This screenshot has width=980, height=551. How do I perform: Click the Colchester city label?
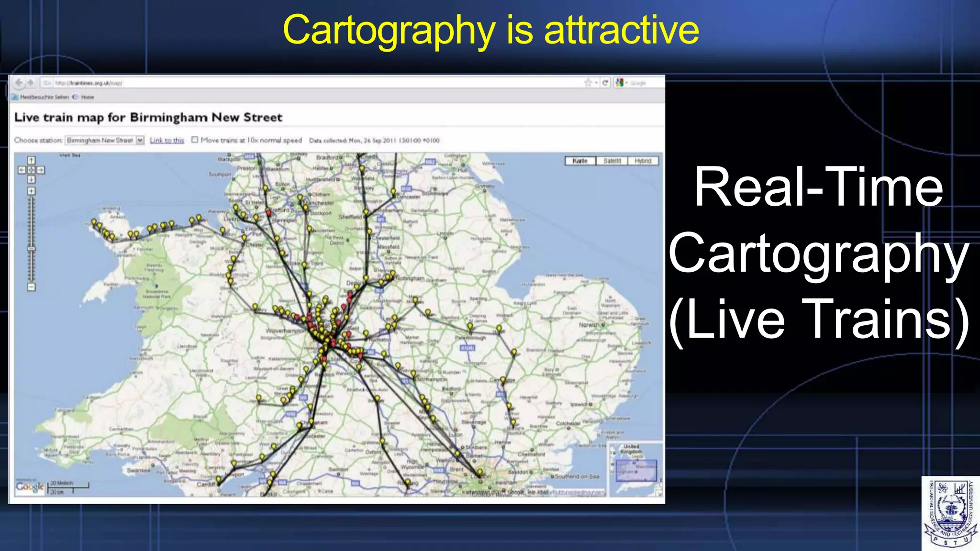point(568,423)
